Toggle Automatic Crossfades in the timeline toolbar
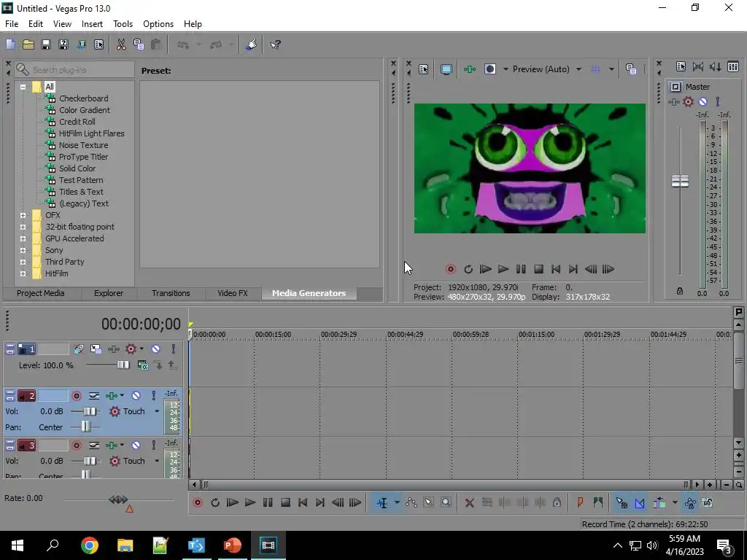 pos(640,502)
